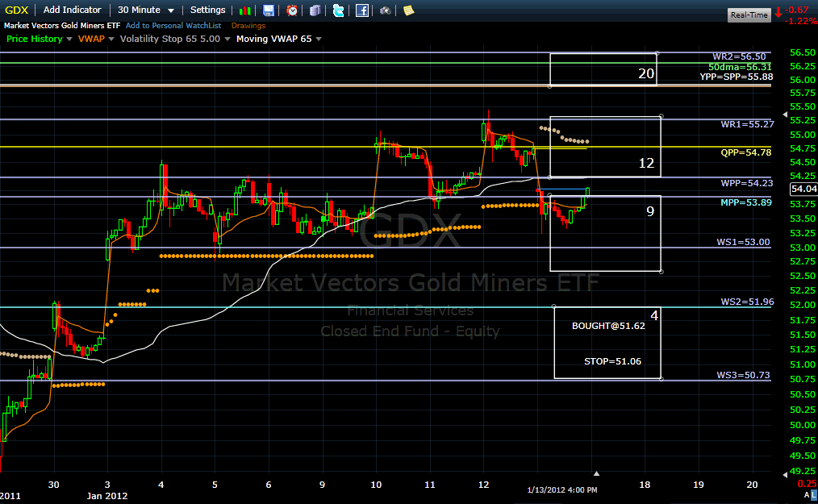Toggle the L logarithmic scale button
This screenshot has width=818, height=504.
point(814,494)
